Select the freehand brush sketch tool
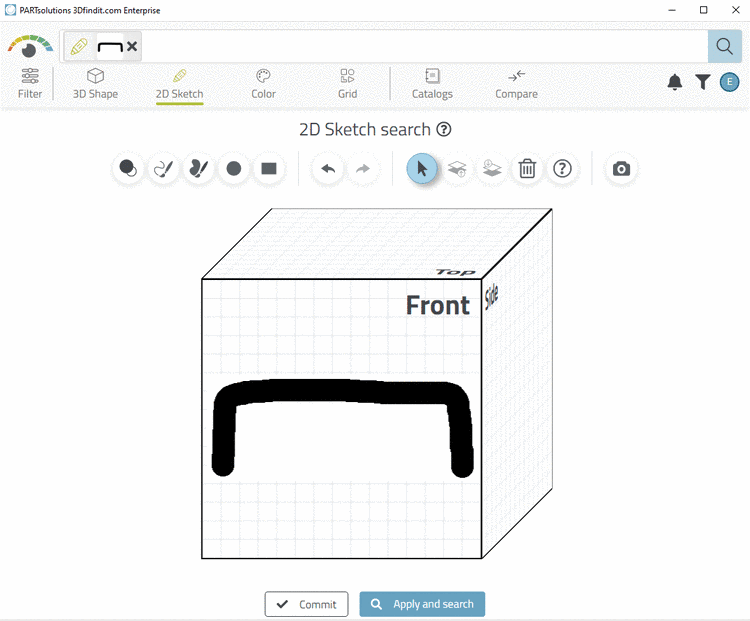Viewport: 750px width, 621px height. 163,168
